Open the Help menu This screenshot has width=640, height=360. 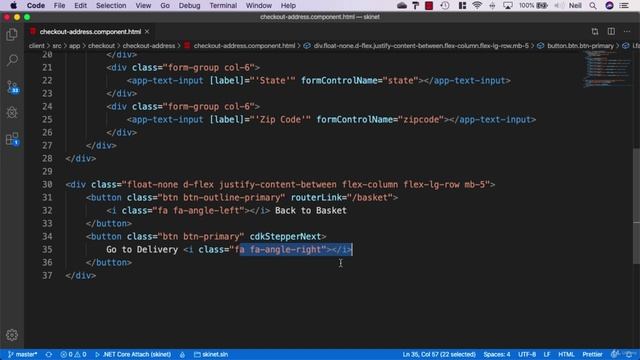click(x=288, y=5)
